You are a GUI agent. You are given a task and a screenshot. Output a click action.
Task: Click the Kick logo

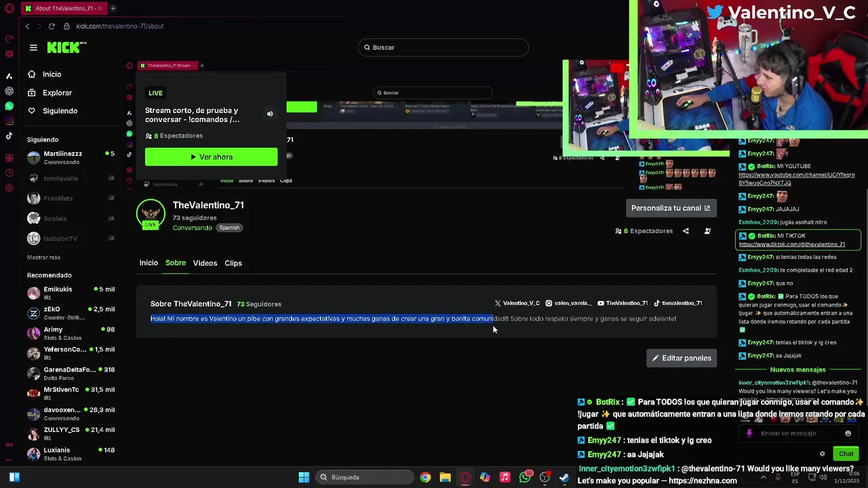click(66, 47)
